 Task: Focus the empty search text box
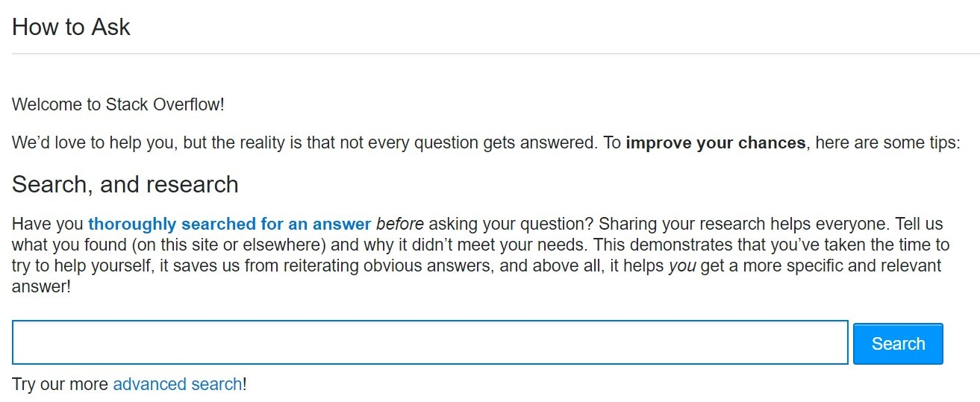pyautogui.click(x=430, y=342)
